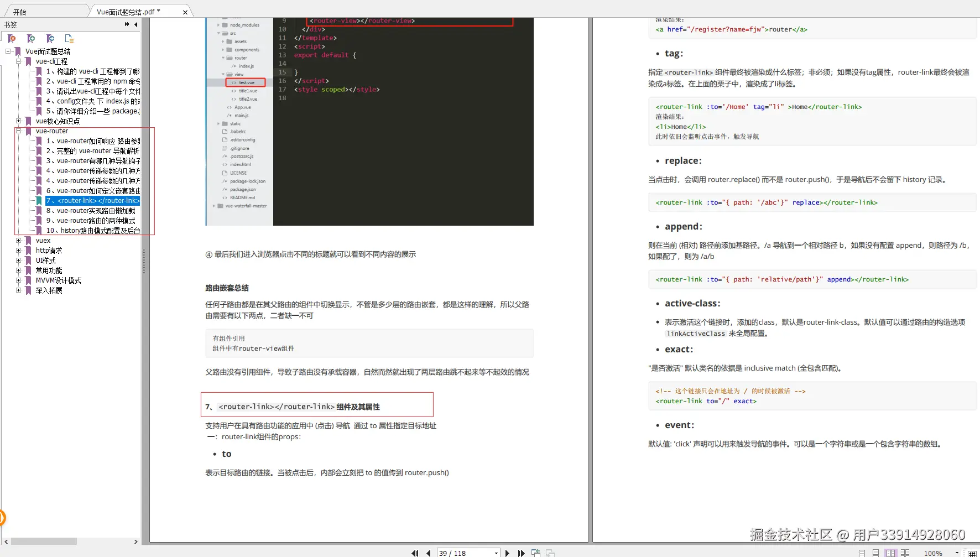This screenshot has width=980, height=557.
Task: Click the double-arrow icon in bookmarks header
Action: [x=127, y=24]
